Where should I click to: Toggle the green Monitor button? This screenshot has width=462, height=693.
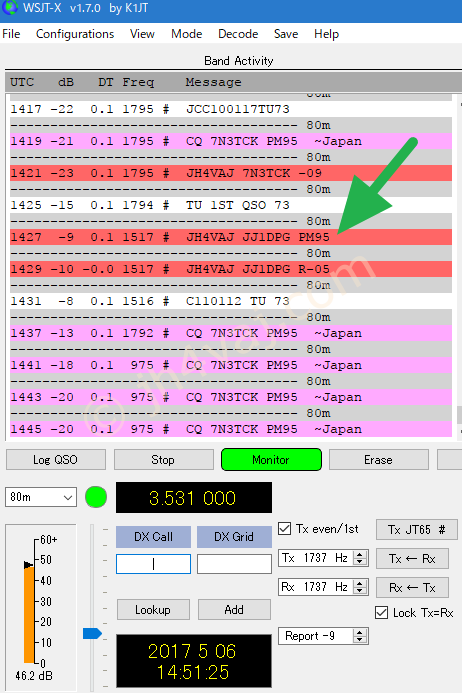(x=271, y=460)
